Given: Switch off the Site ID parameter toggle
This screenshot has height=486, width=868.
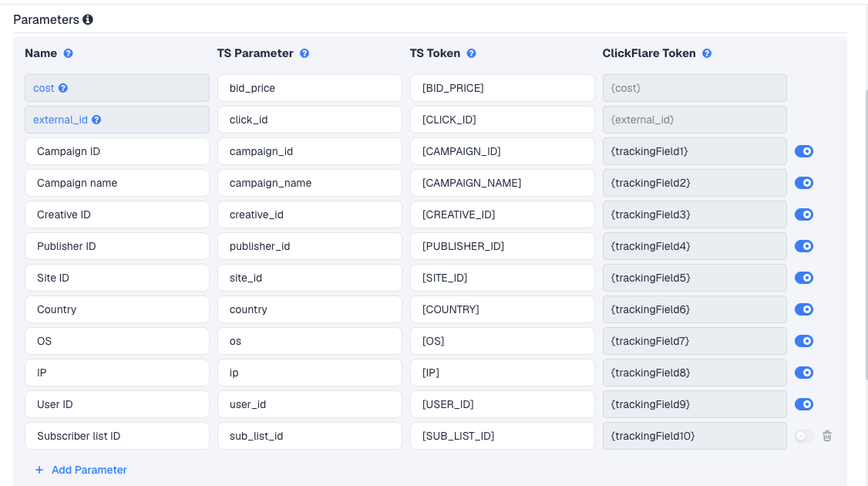Looking at the screenshot, I should click(804, 278).
